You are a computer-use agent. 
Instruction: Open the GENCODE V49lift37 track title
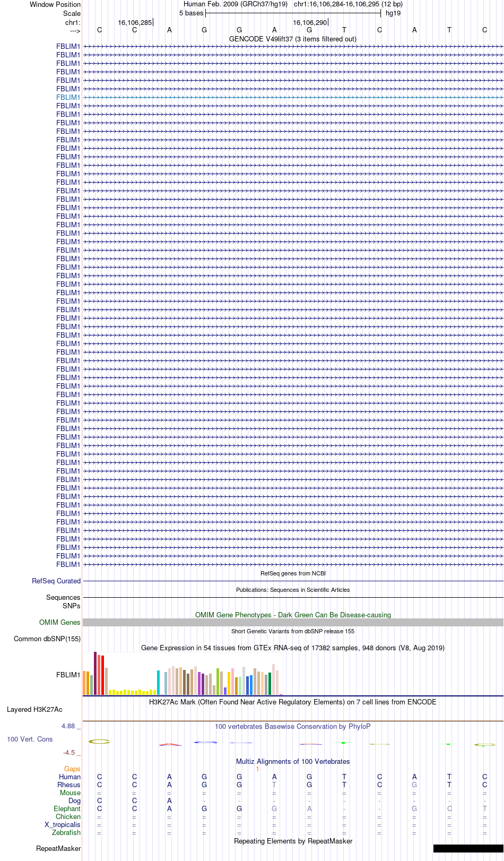[x=293, y=39]
